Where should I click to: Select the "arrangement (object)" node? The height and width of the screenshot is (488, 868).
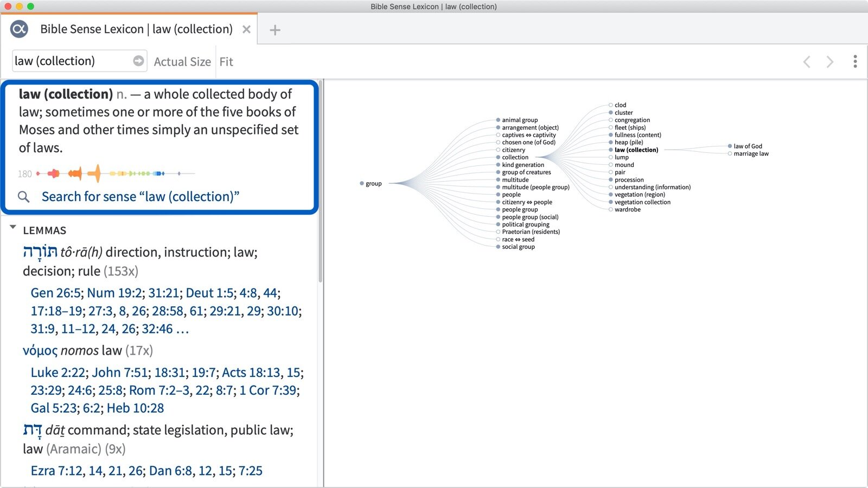click(x=527, y=127)
